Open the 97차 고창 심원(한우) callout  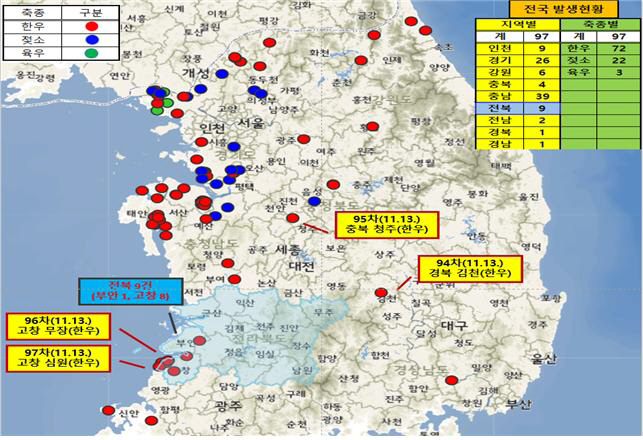(x=58, y=358)
